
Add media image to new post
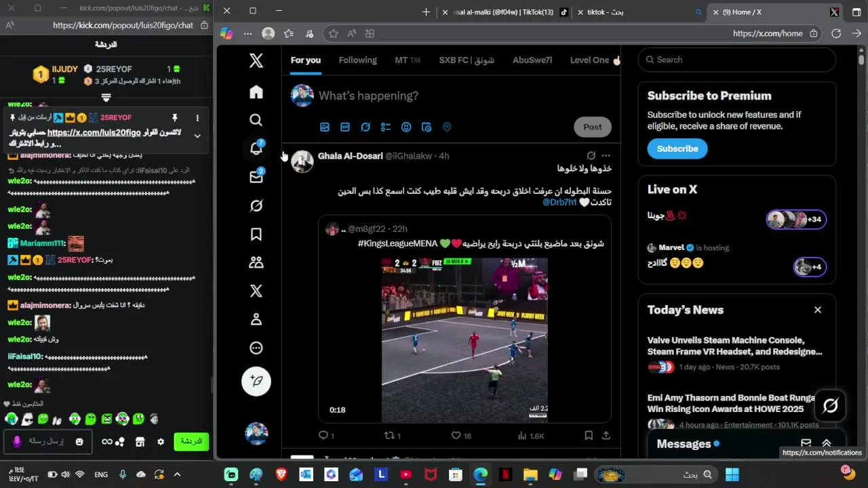[325, 127]
